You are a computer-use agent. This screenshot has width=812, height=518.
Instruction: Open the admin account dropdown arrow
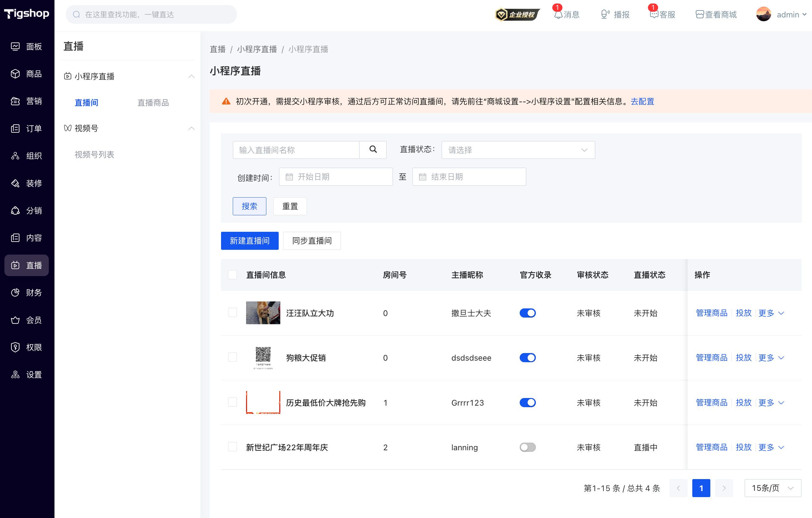pos(805,15)
